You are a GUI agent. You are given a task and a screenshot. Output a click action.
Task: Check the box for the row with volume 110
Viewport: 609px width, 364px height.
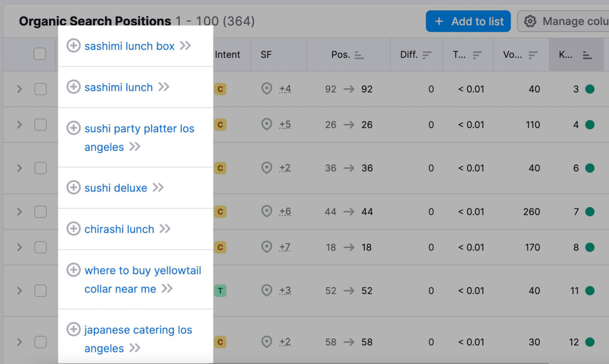coord(40,125)
